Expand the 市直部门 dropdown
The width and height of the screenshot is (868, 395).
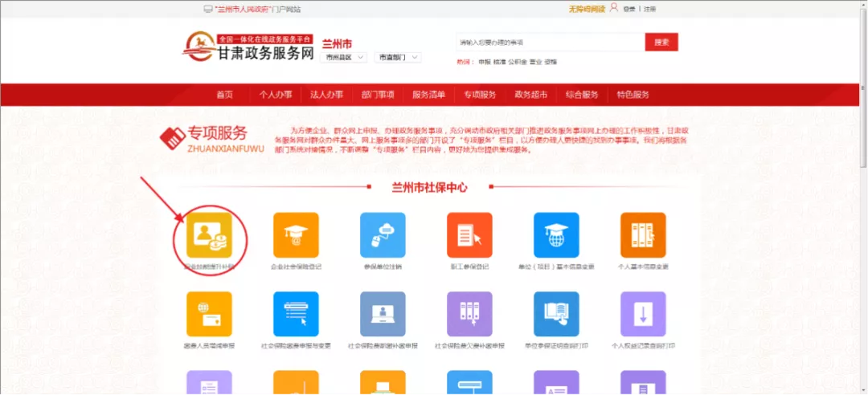[398, 58]
